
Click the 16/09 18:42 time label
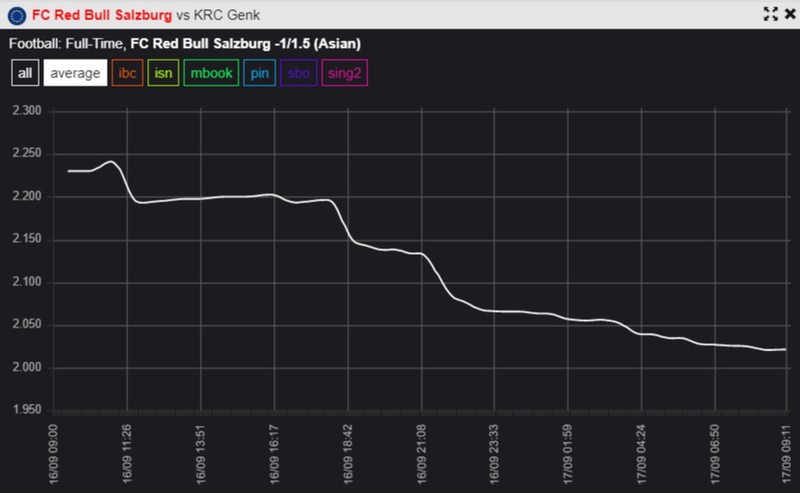pyautogui.click(x=348, y=454)
